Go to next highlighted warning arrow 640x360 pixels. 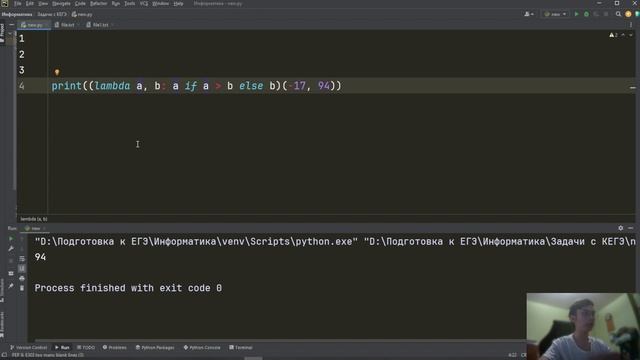pos(631,35)
